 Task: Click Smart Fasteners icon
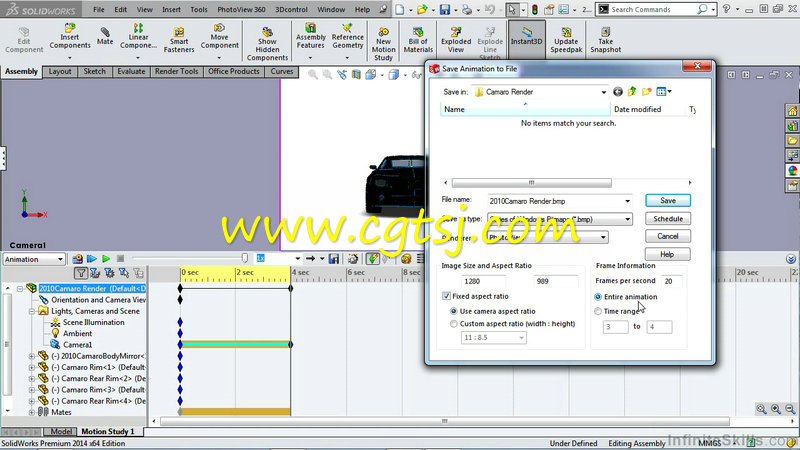179,40
